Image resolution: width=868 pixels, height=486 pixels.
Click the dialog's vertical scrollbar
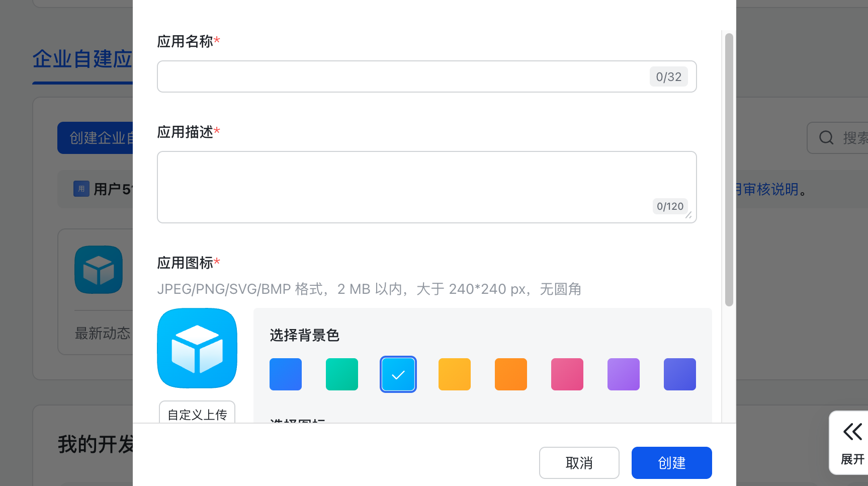pyautogui.click(x=729, y=169)
